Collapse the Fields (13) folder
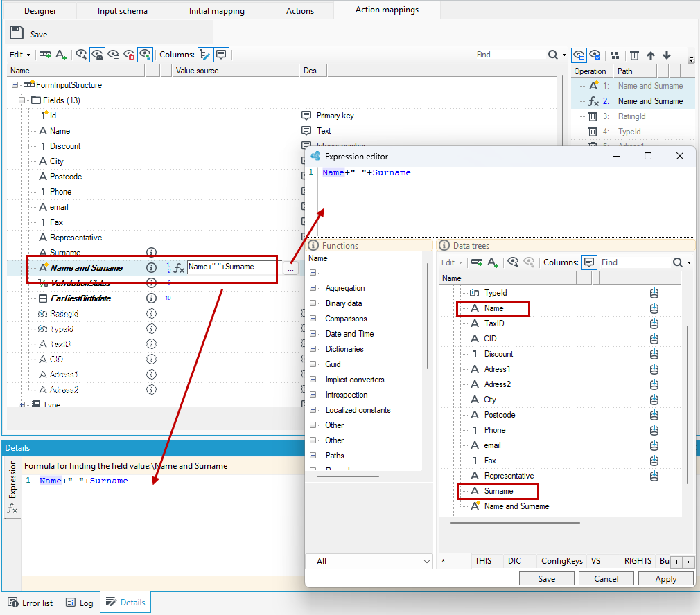The width and height of the screenshot is (700, 615). click(x=21, y=100)
